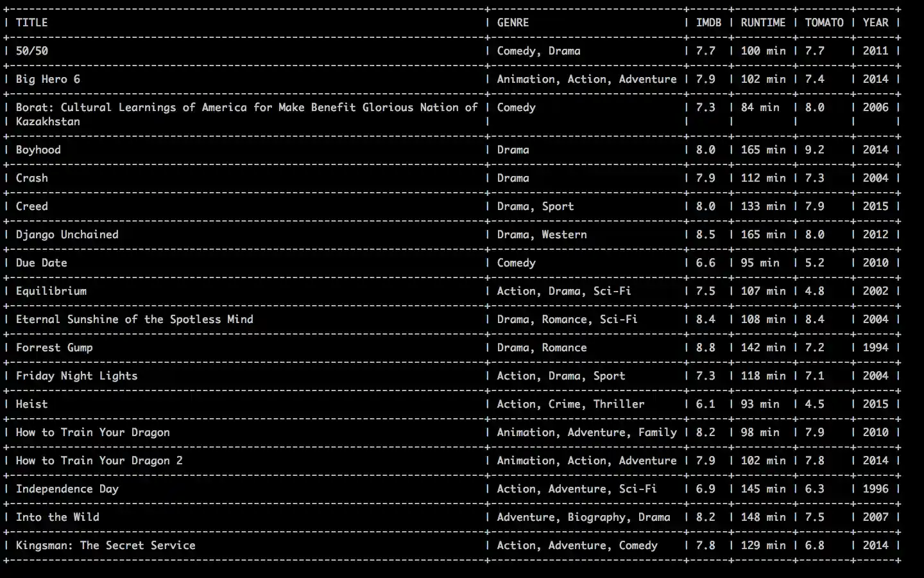Select the title 'How to Train Your Dragon 2'
The height and width of the screenshot is (578, 924).
coord(99,460)
